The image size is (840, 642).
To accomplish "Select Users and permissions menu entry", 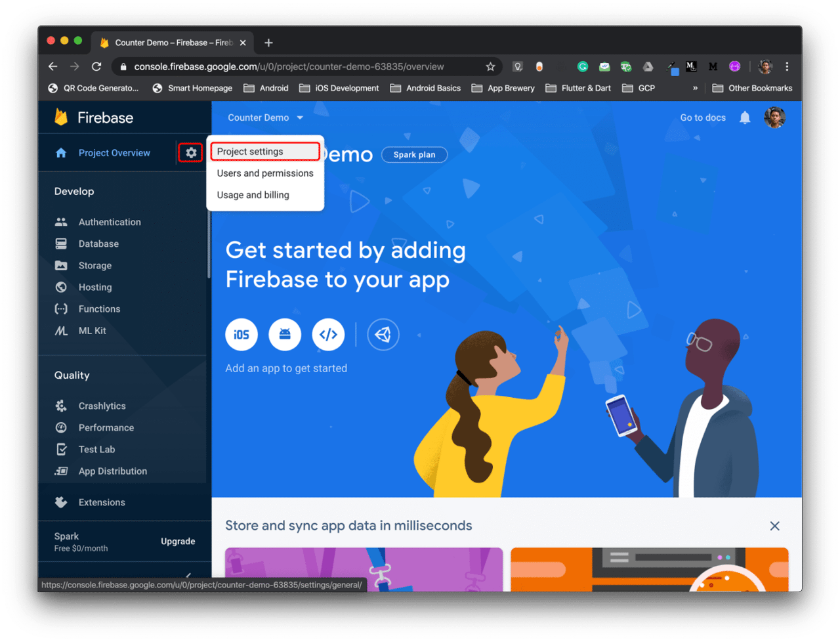I will coord(265,173).
